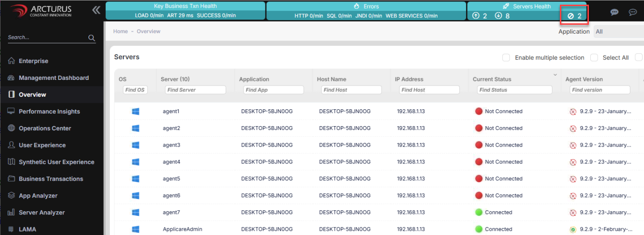Click the Home breadcrumb link

pyautogui.click(x=120, y=31)
